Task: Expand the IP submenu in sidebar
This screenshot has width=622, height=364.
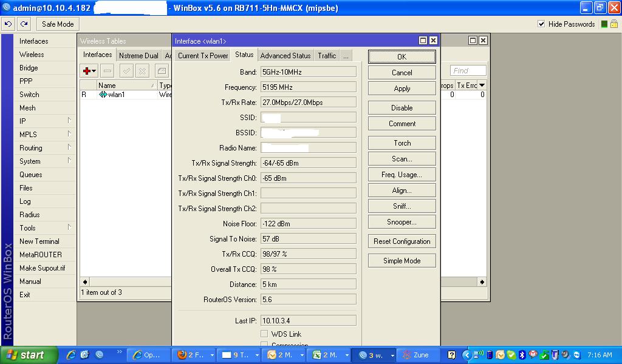Action: pyautogui.click(x=69, y=121)
